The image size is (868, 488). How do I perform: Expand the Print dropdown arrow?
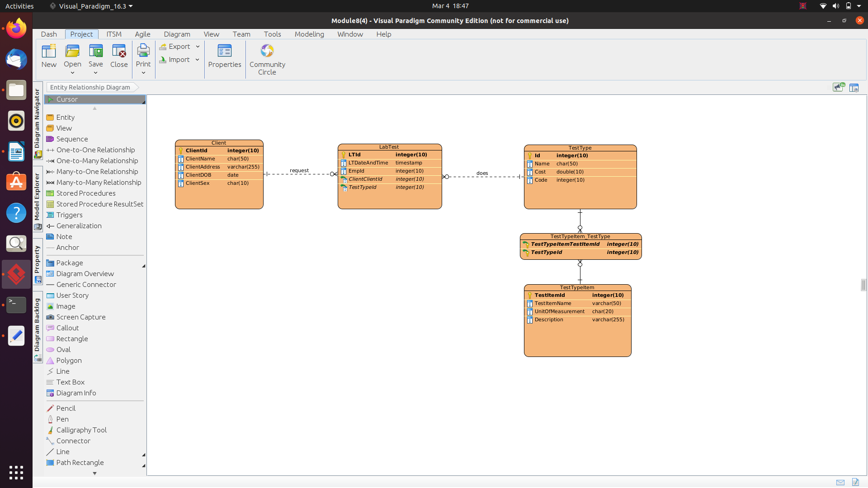pos(143,73)
